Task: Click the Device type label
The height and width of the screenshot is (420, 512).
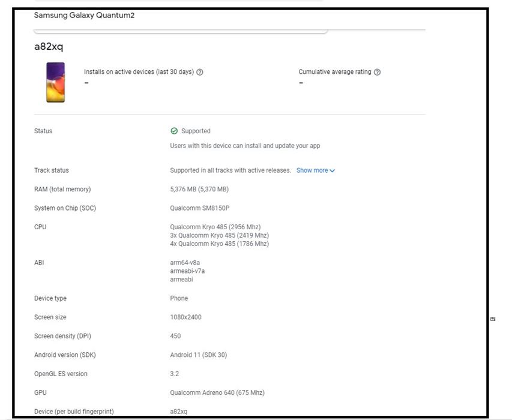Action: [50, 298]
